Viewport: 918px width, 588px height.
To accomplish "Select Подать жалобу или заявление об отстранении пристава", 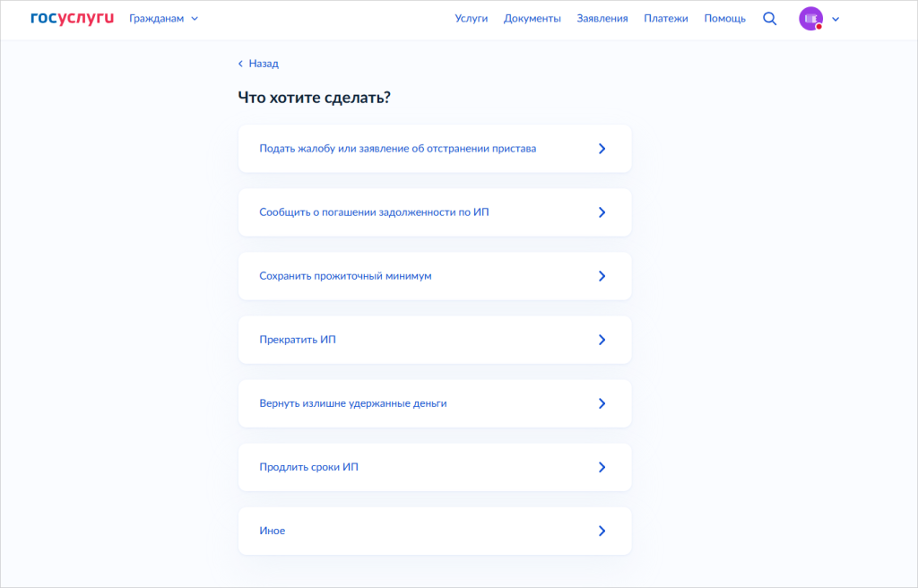I will pos(397,149).
